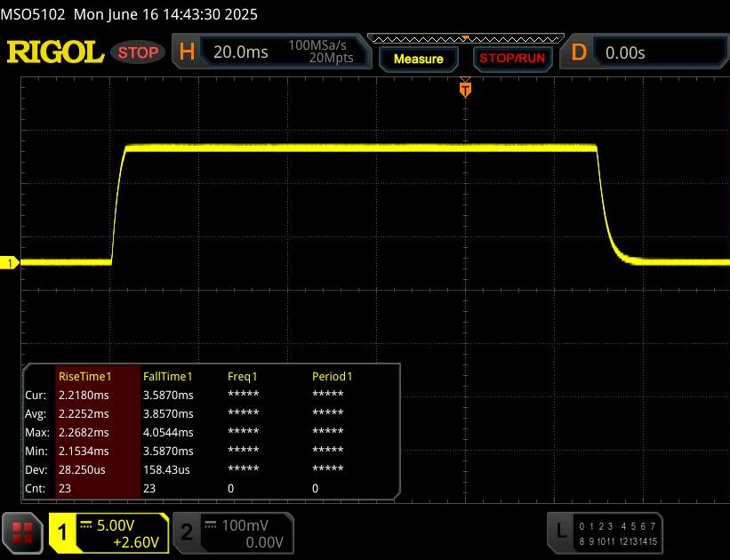Click the waveform memory position overview bar

(466, 38)
